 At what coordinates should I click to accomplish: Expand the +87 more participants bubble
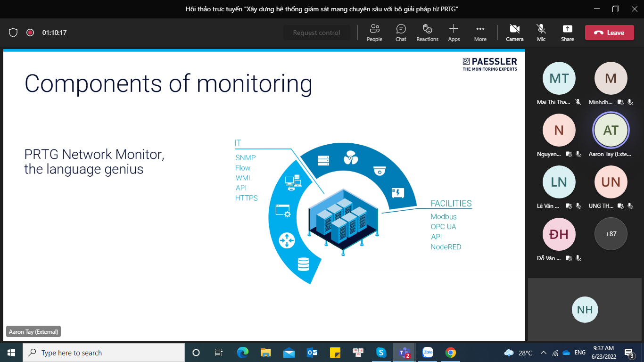click(x=611, y=234)
